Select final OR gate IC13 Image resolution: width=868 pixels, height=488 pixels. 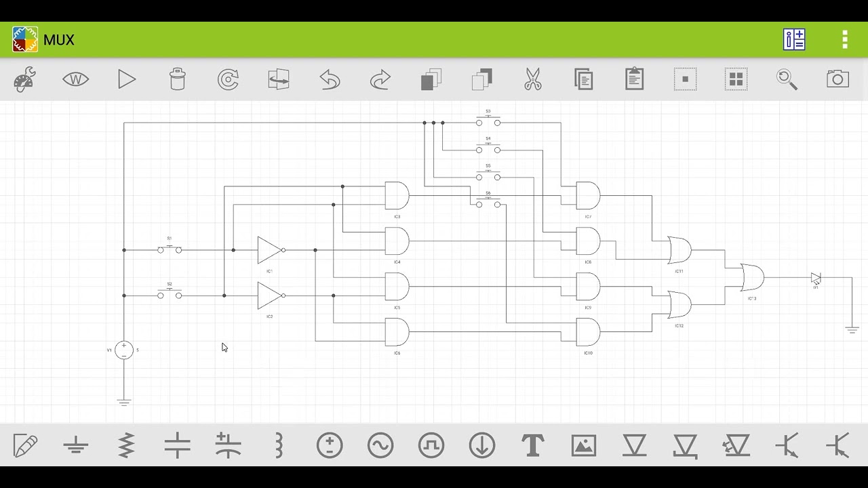click(752, 277)
